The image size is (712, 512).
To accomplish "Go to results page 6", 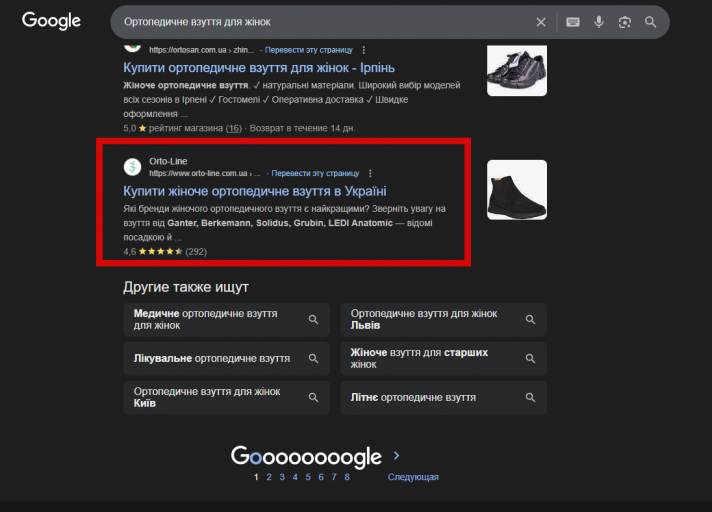I will coord(321,477).
